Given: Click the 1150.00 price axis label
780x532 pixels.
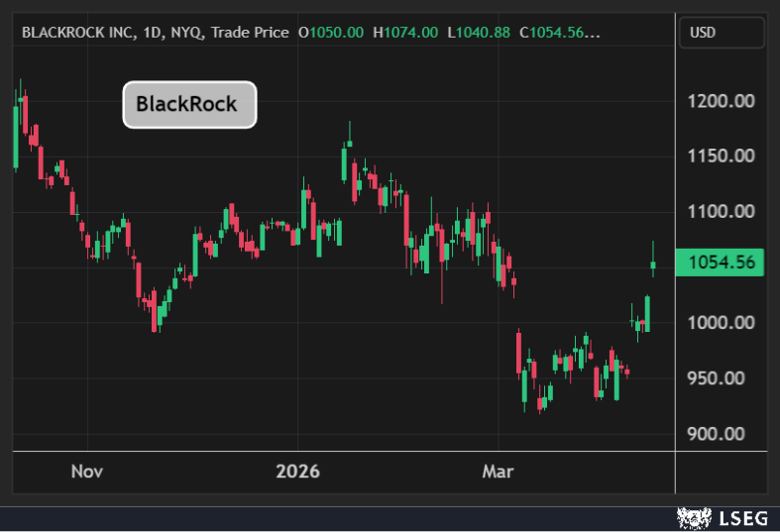Looking at the screenshot, I should click(x=721, y=157).
